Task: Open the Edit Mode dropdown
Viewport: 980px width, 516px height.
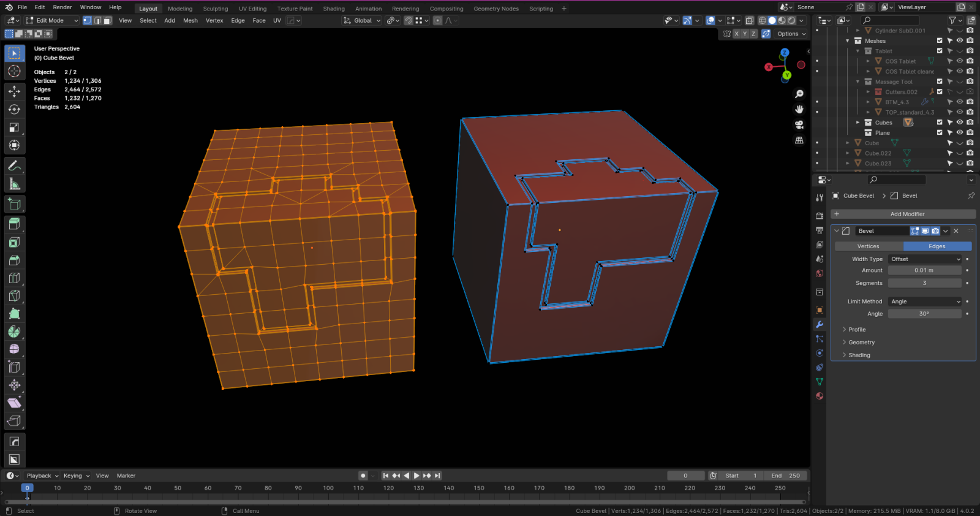Action: 52,20
